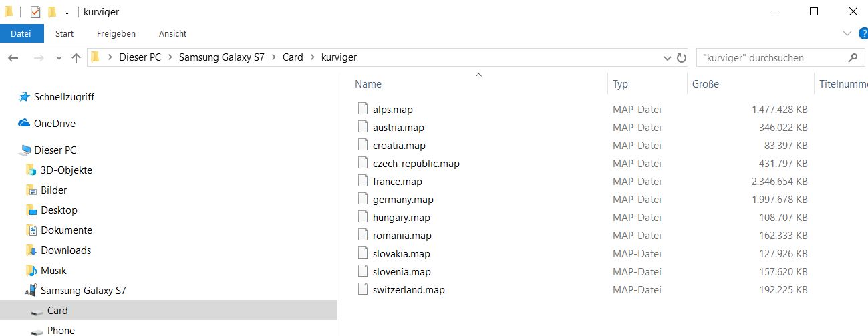This screenshot has width=868, height=336.
Task: Open the Freigeben ribbon tab
Action: pos(116,33)
